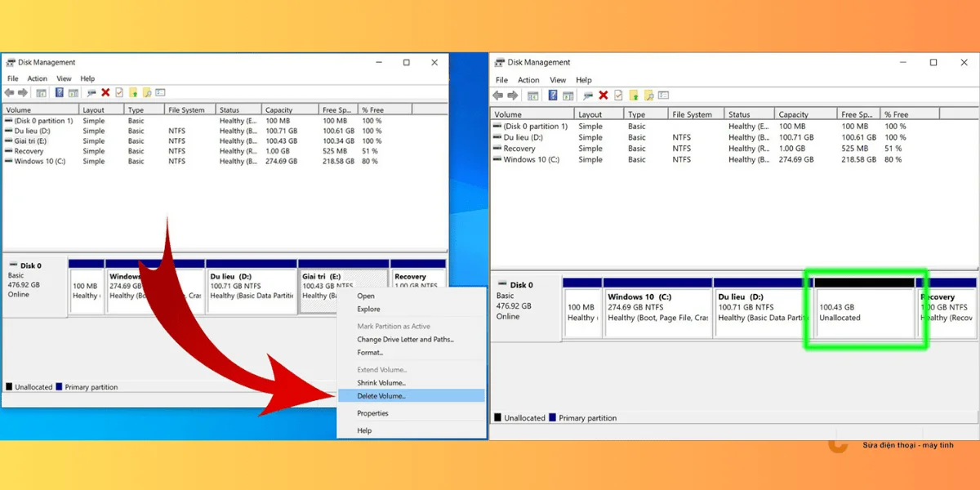The image size is (980, 490).
Task: Click Forward arrow icon in right window toolbar
Action: pyautogui.click(x=513, y=96)
